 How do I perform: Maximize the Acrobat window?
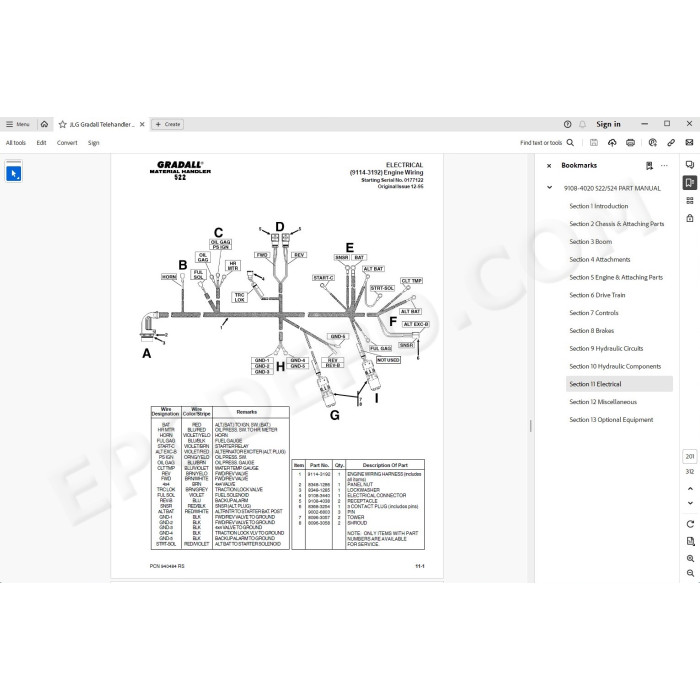pyautogui.click(x=667, y=124)
